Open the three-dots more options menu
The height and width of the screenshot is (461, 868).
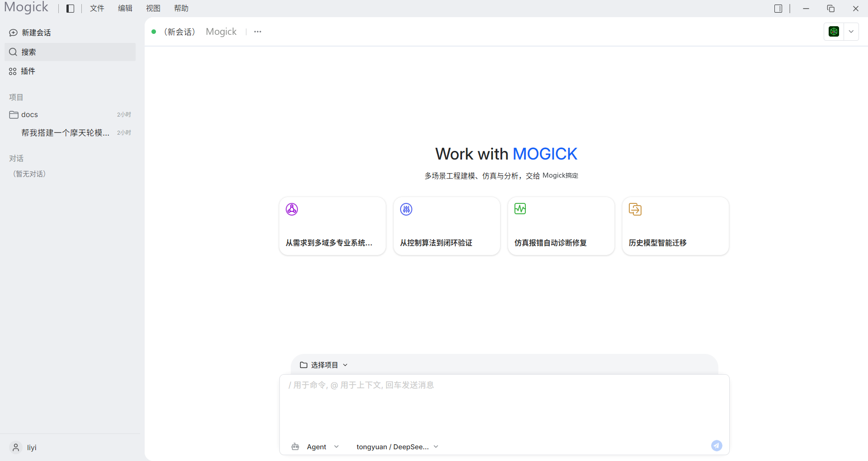[258, 32]
